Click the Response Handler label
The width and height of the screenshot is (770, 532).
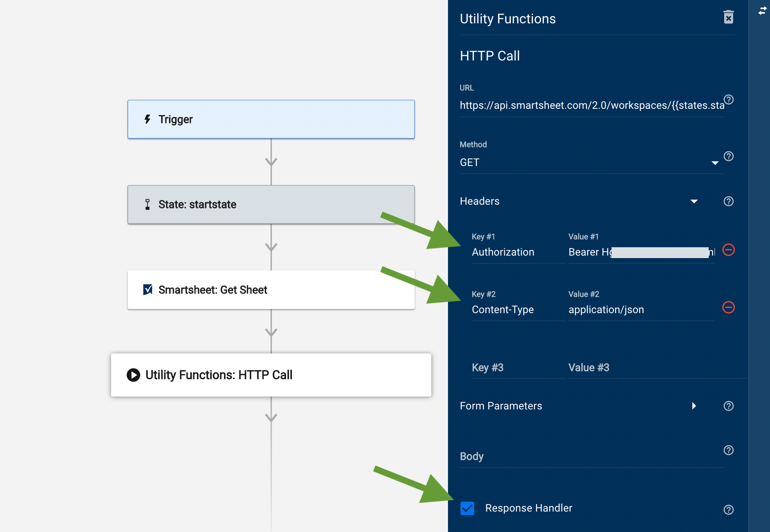click(x=528, y=508)
